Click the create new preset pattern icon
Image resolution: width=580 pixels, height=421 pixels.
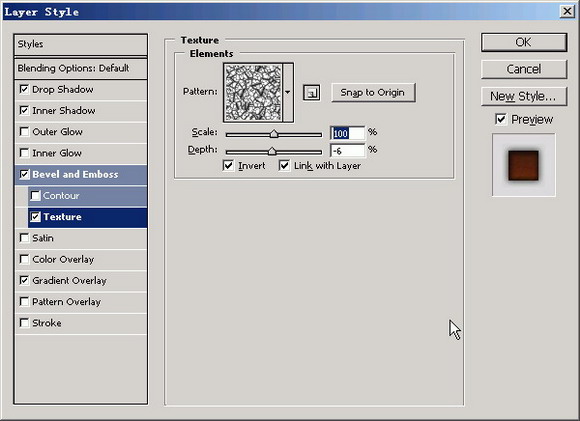point(311,92)
